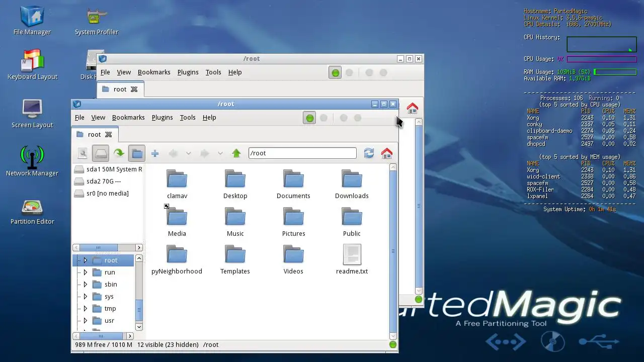Click the devices list horizontal scrollbar thumb
The width and height of the screenshot is (644, 362).
pyautogui.click(x=99, y=247)
